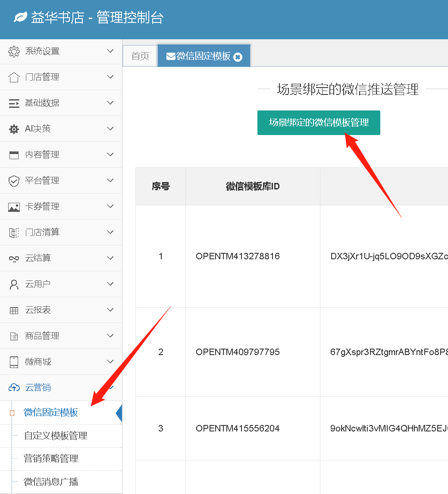Open 营销策略管理 submenu item
The width and height of the screenshot is (448, 494).
point(51,459)
